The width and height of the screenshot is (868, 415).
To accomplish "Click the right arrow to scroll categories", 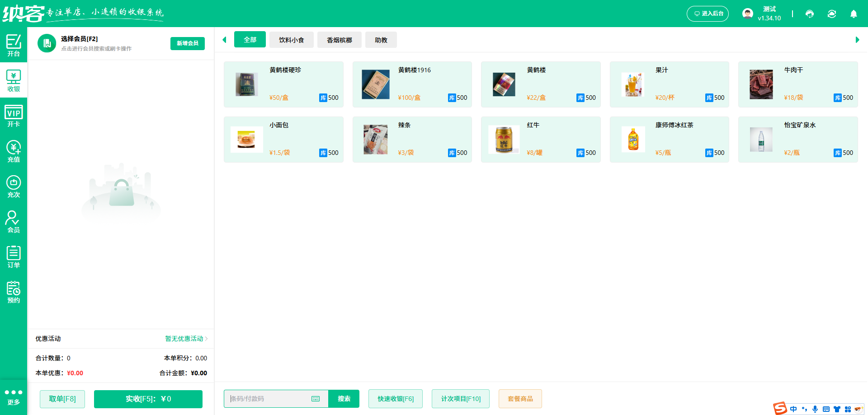I will coord(858,40).
